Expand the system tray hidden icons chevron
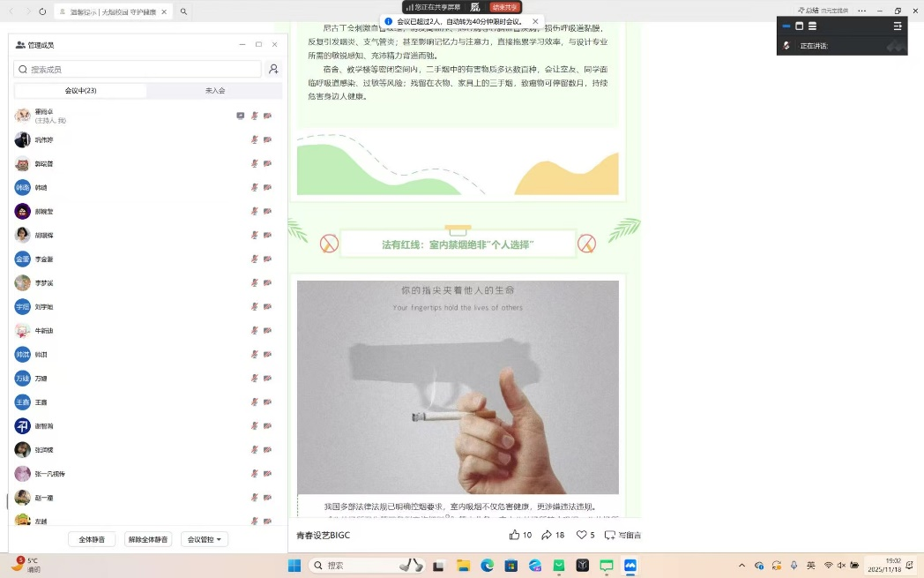Image resolution: width=924 pixels, height=578 pixels. pyautogui.click(x=742, y=566)
